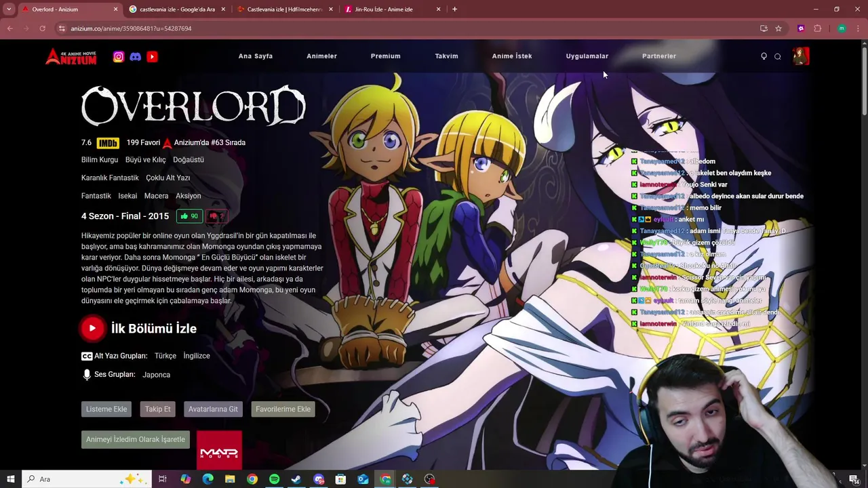The width and height of the screenshot is (868, 488).
Task: Switch to Jin-Rou İzle tab
Action: point(392,9)
